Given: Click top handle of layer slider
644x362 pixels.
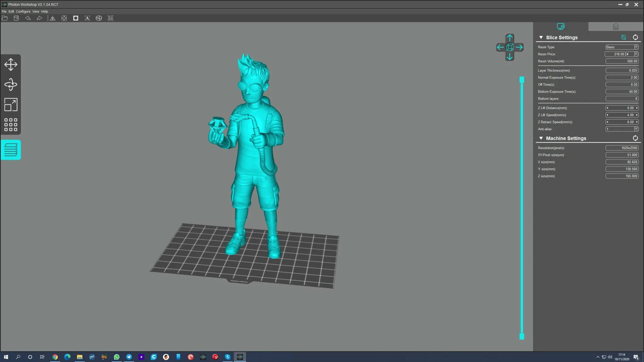Looking at the screenshot, I should (522, 80).
